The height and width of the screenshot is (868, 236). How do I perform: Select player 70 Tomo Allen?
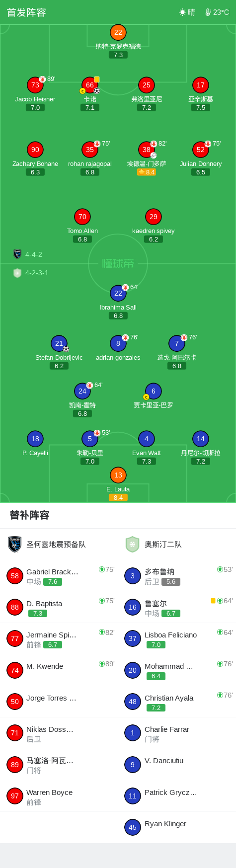[82, 217]
